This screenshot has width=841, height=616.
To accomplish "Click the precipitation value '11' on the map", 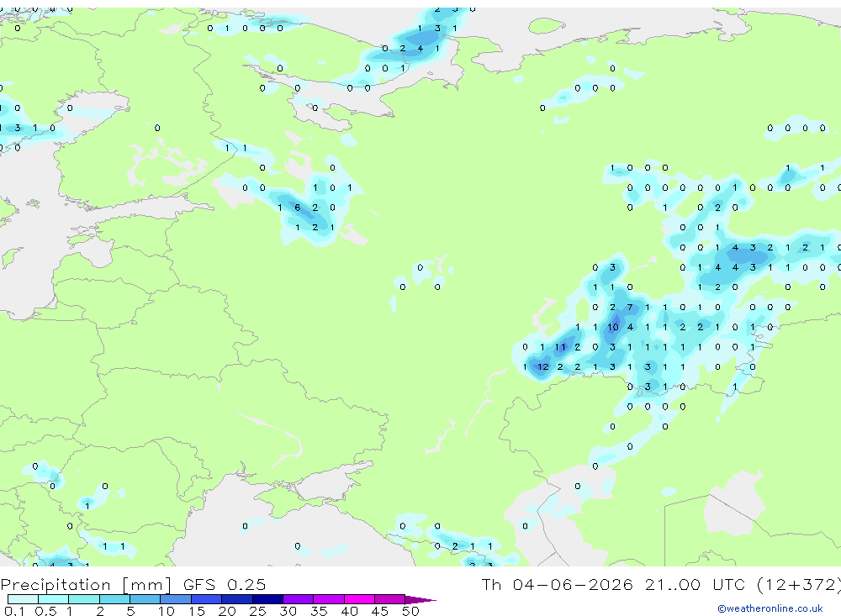I will coord(560,347).
